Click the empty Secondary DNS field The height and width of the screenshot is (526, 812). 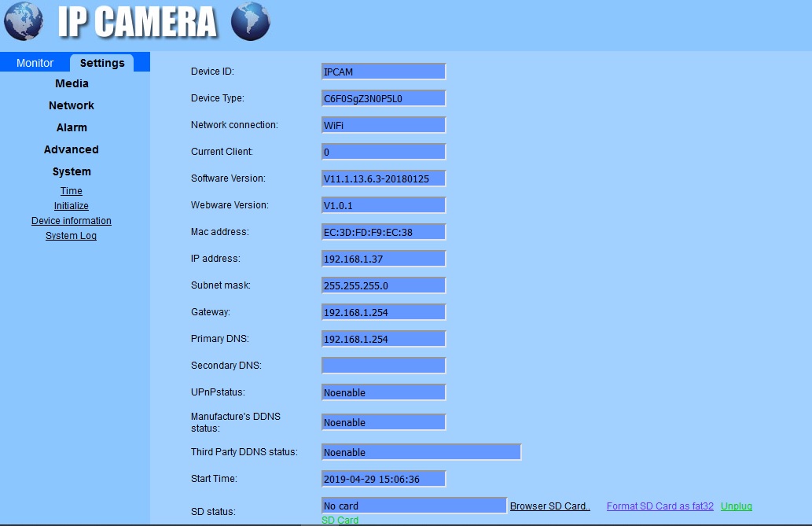pos(384,366)
